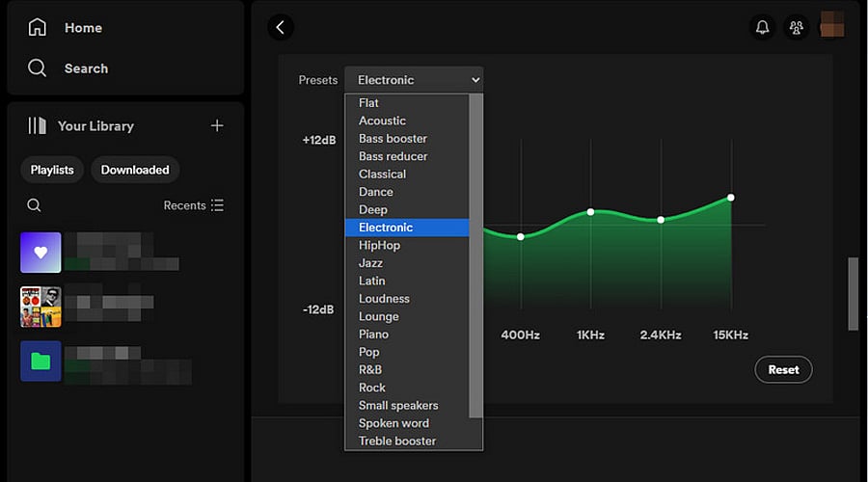Open the profile avatar menu
This screenshot has height=482, width=868.
831,26
